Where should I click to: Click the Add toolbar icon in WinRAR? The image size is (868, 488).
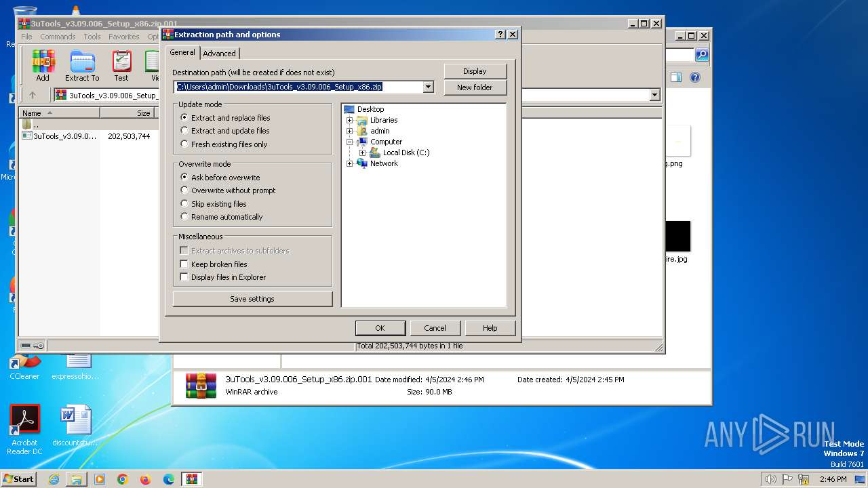pos(43,66)
